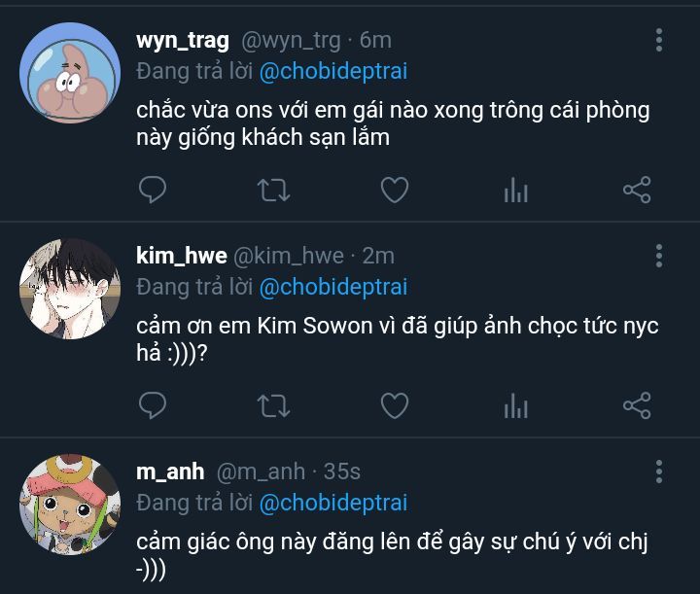Image resolution: width=700 pixels, height=594 pixels.
Task: Share wyn_trag's tweet
Action: 637,190
